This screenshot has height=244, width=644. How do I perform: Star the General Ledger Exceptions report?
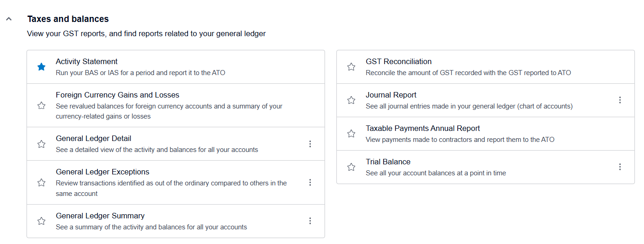click(x=41, y=182)
